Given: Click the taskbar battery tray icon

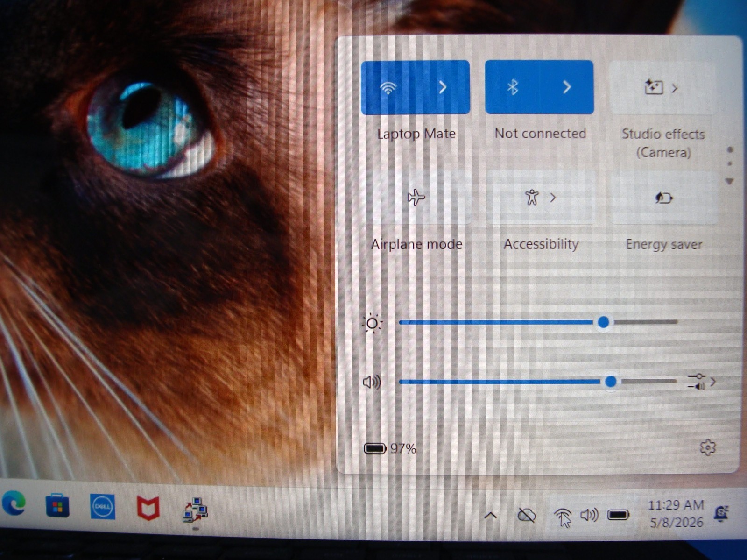Looking at the screenshot, I should tap(619, 515).
